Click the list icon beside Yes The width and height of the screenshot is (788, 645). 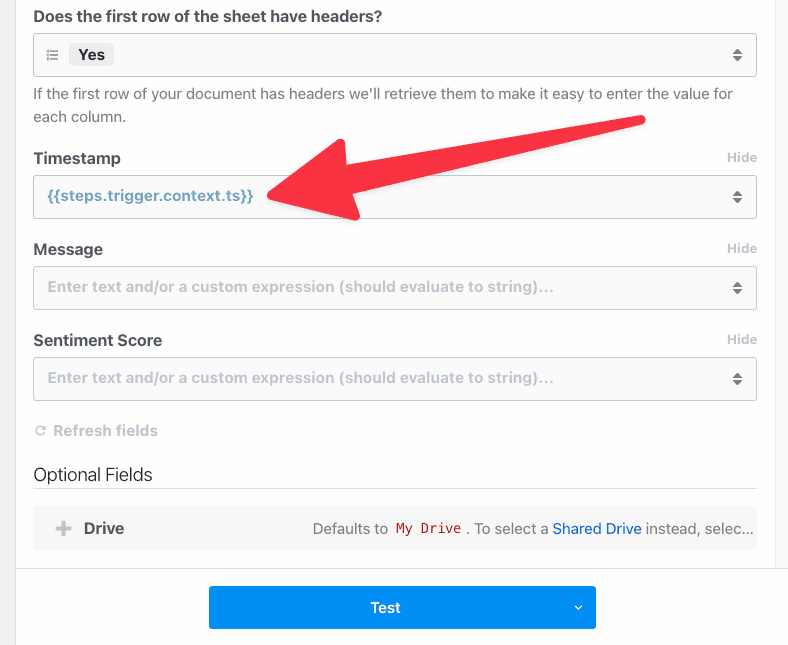pyautogui.click(x=52, y=55)
